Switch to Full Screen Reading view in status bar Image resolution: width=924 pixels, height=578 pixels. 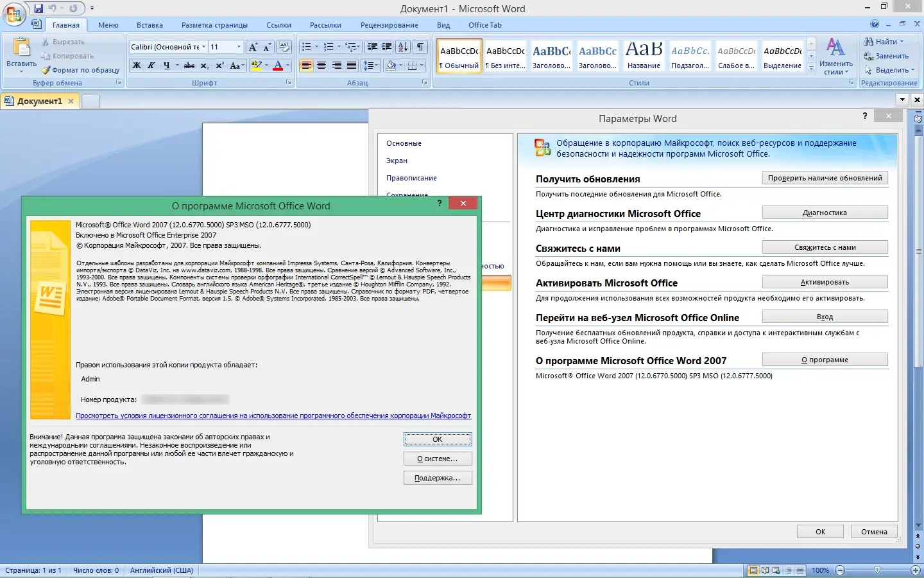pos(765,570)
